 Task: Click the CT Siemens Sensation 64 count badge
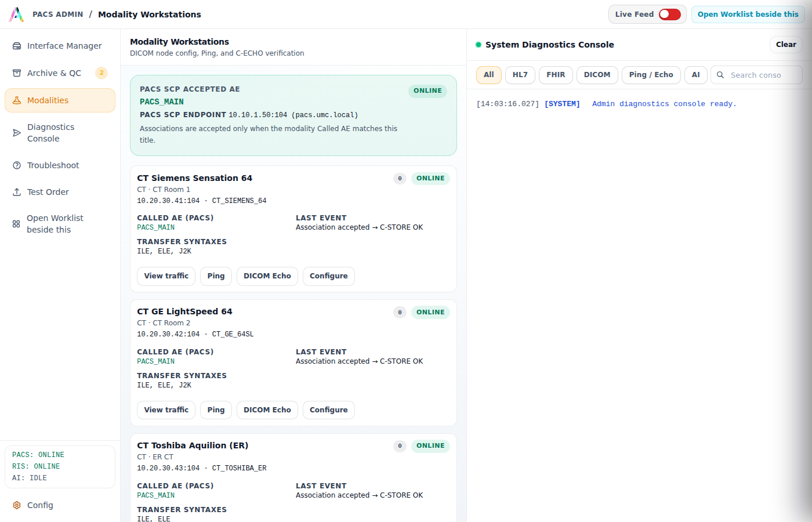400,179
